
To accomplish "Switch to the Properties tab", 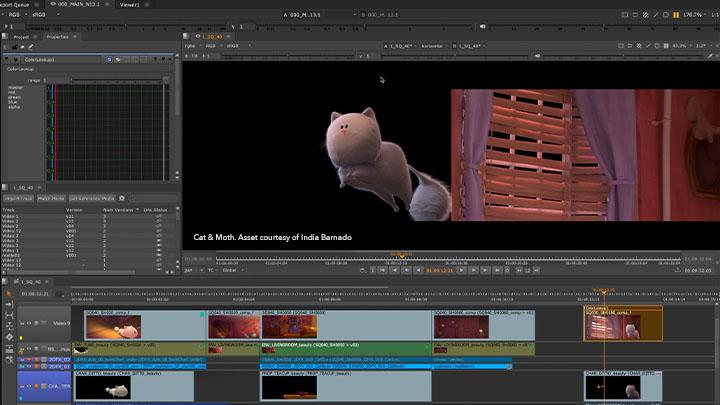I will 58,36.
